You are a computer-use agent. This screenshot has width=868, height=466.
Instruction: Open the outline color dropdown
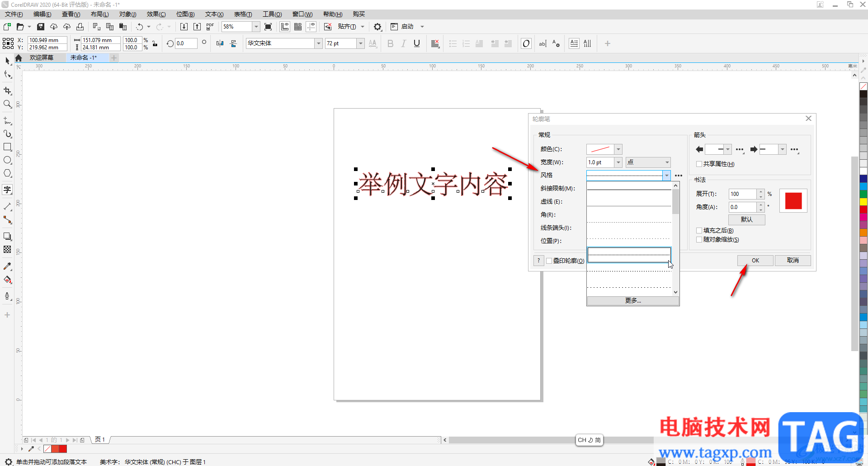pyautogui.click(x=618, y=149)
